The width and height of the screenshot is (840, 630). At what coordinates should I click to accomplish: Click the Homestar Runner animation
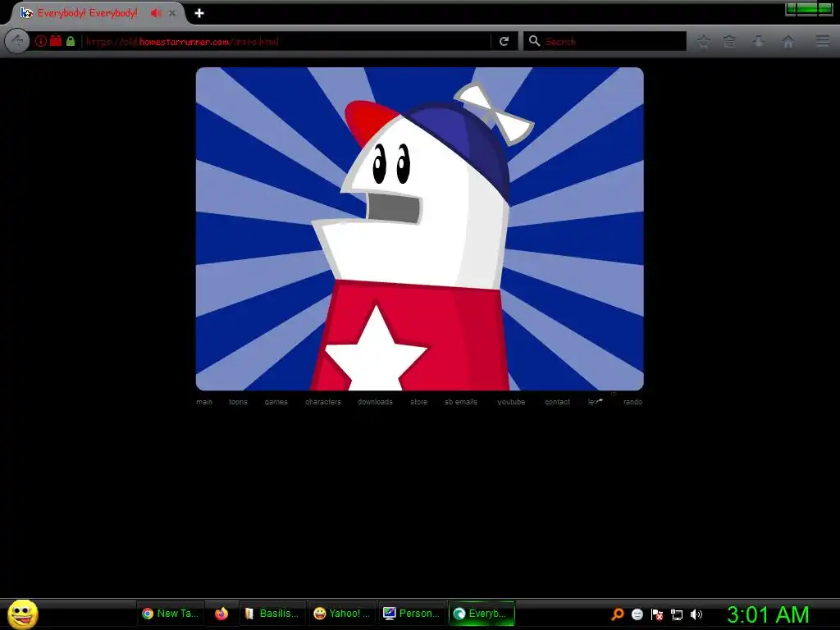[x=419, y=229]
